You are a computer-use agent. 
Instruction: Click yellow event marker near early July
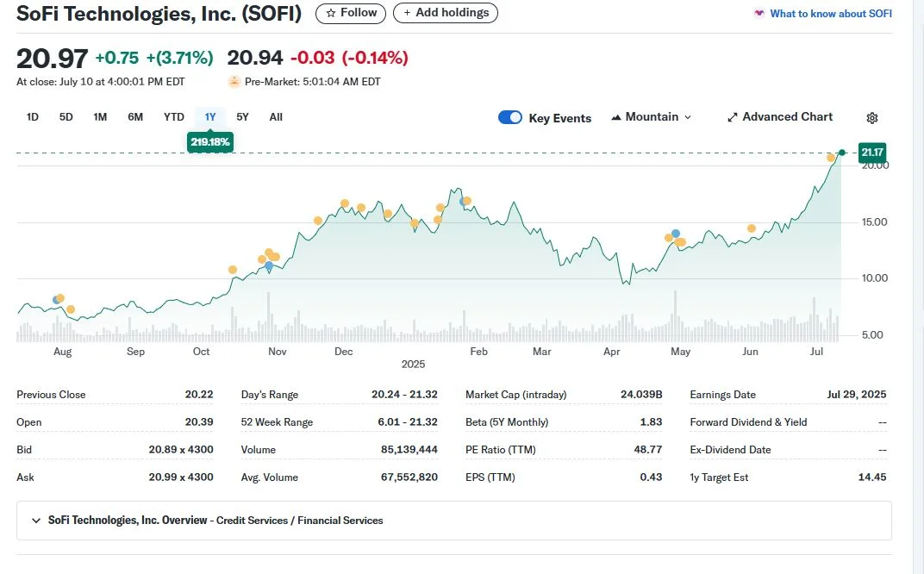(x=831, y=158)
